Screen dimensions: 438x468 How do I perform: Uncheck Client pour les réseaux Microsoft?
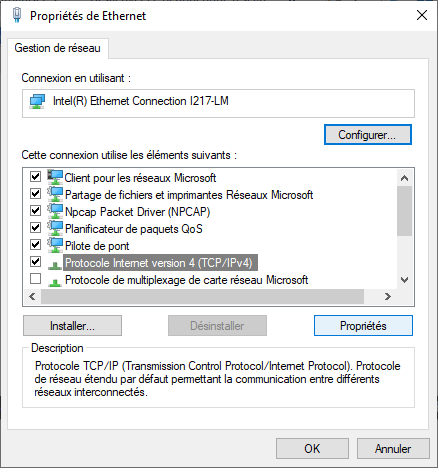[x=36, y=176]
